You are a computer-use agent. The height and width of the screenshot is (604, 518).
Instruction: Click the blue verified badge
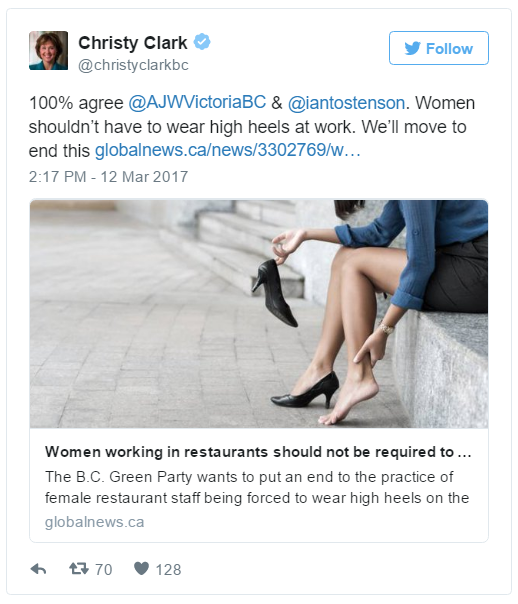point(202,42)
